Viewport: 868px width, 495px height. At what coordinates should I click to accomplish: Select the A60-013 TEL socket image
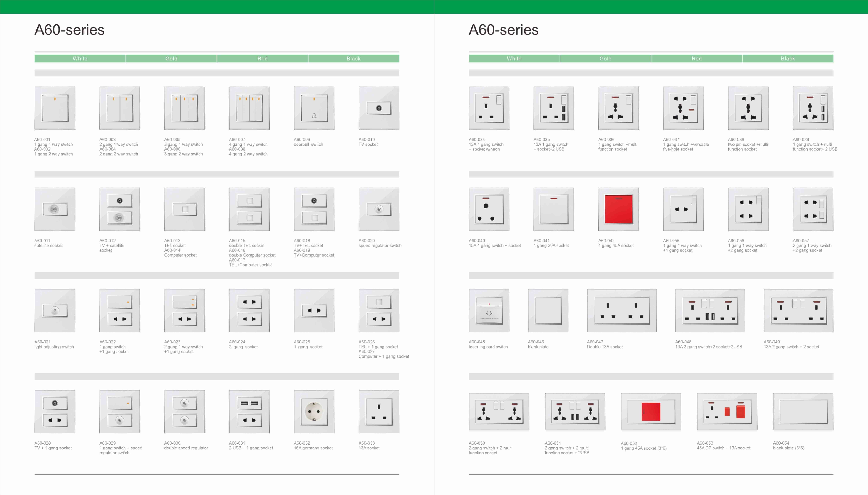click(x=185, y=209)
